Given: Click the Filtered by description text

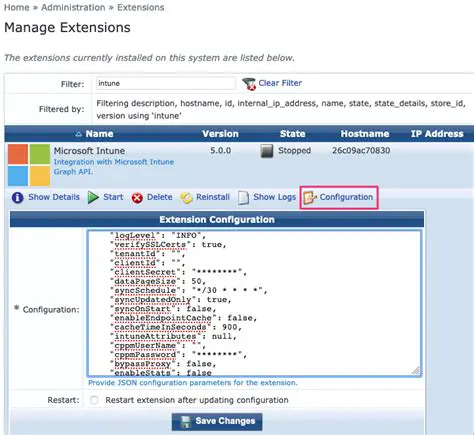Looking at the screenshot, I should (281, 109).
